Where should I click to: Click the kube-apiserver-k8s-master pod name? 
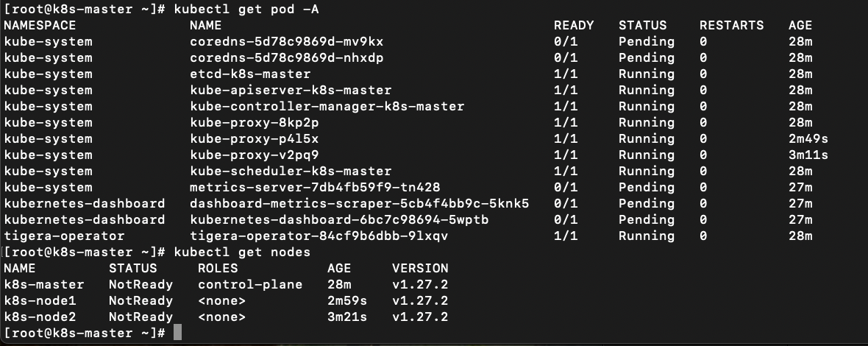pos(291,90)
